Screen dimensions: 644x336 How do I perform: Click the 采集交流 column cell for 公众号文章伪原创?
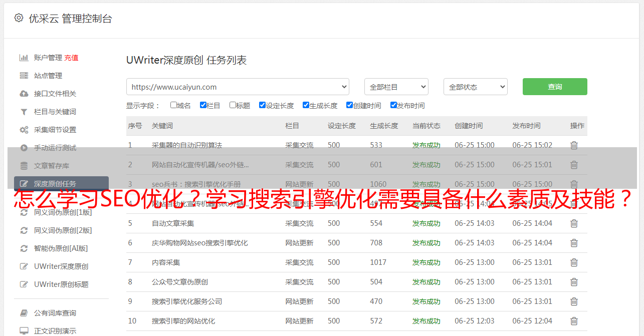[300, 282]
